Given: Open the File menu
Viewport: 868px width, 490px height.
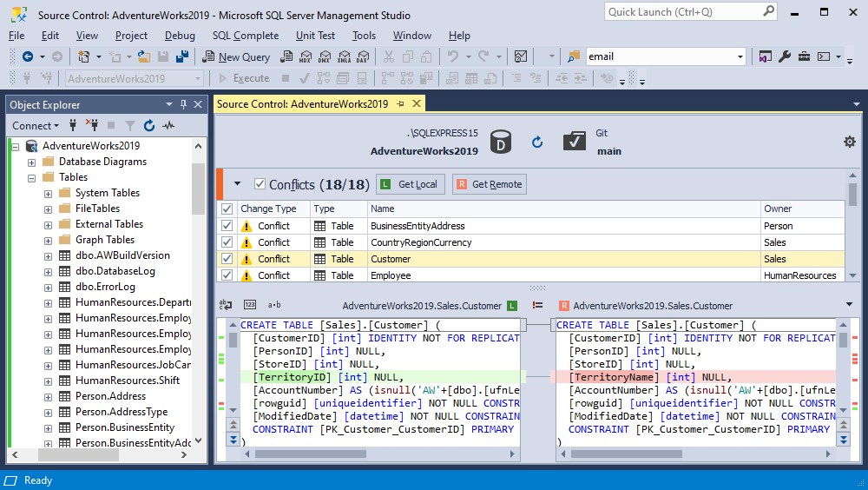Looking at the screenshot, I should pyautogui.click(x=16, y=36).
